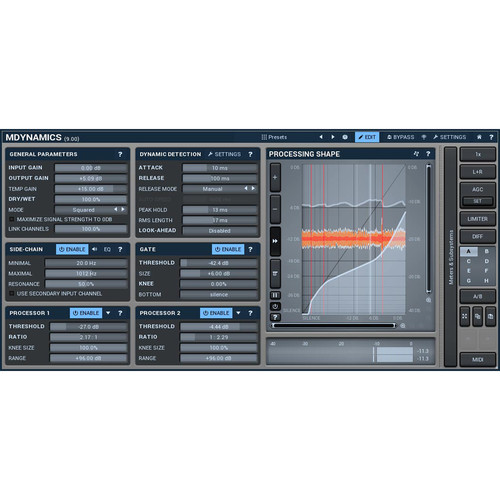Select preset slot D
Viewport: 500px width, 500px height.
[487, 261]
